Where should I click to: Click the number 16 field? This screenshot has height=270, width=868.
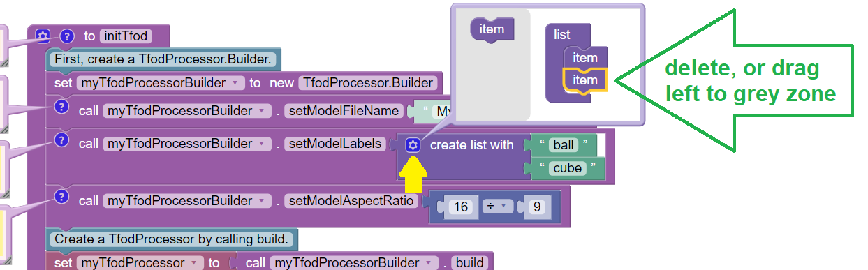point(461,207)
